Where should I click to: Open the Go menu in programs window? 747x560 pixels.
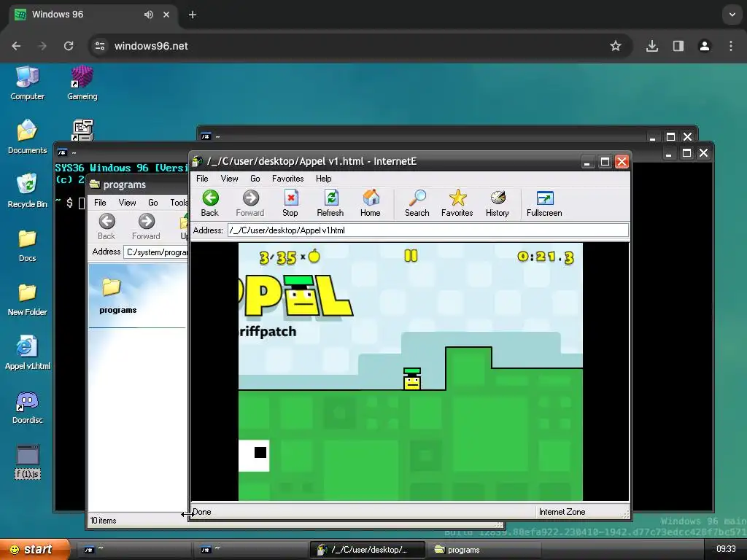153,203
